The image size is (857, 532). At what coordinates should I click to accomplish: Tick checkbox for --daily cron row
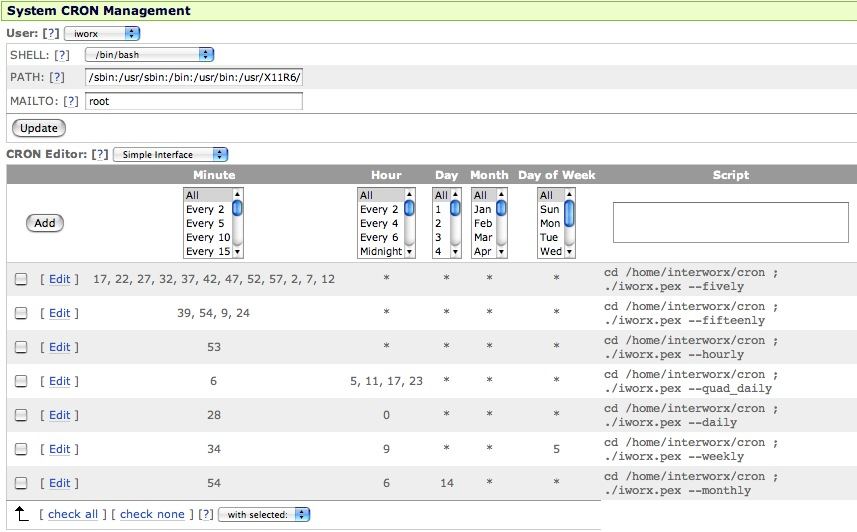(21, 415)
